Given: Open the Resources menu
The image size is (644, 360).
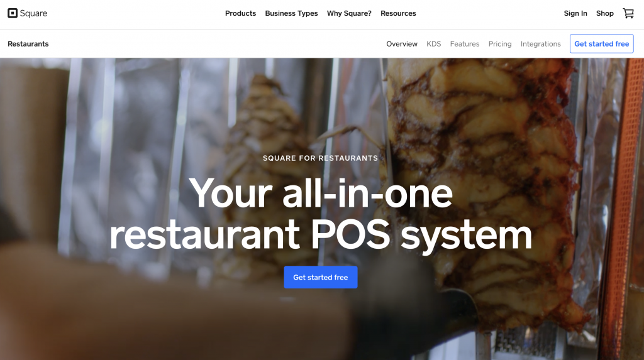Looking at the screenshot, I should pos(398,13).
